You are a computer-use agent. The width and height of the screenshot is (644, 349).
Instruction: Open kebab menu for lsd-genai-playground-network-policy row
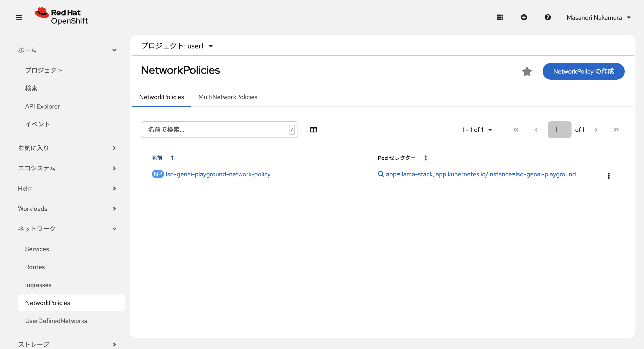tap(609, 176)
